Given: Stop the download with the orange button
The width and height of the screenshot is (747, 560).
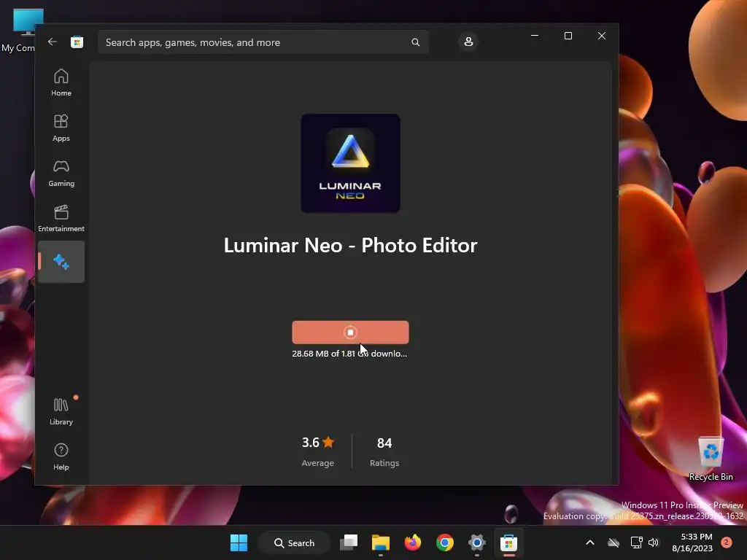Looking at the screenshot, I should tap(350, 332).
